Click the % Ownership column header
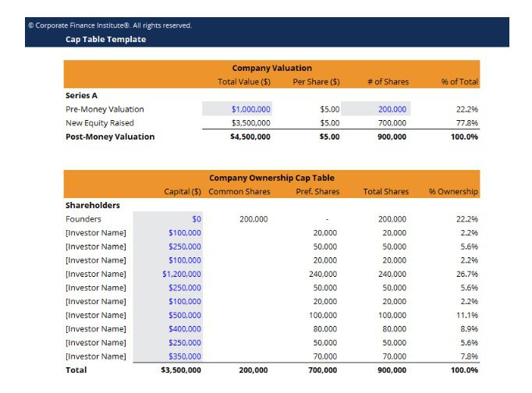This screenshot has height=393, width=532. [453, 192]
